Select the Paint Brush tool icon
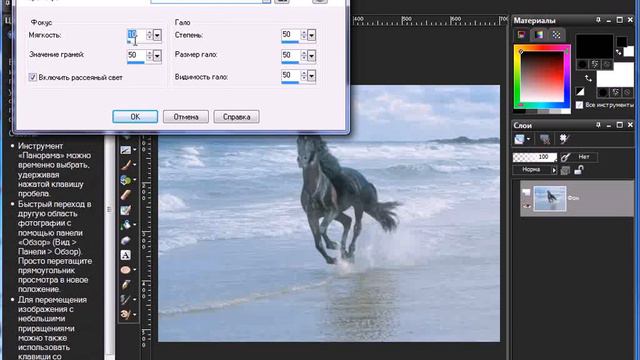Screen dimensions: 640x360 tap(126, 165)
